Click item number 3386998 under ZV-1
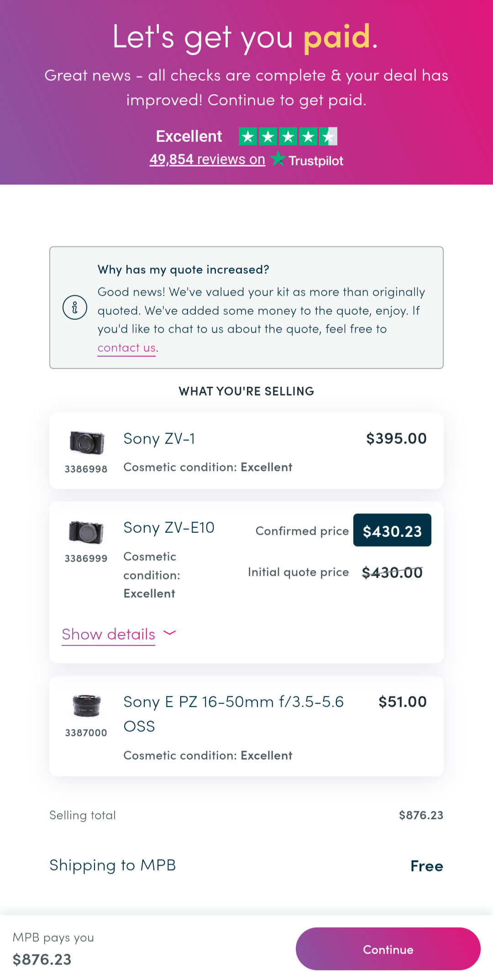The width and height of the screenshot is (493, 980). click(x=86, y=469)
